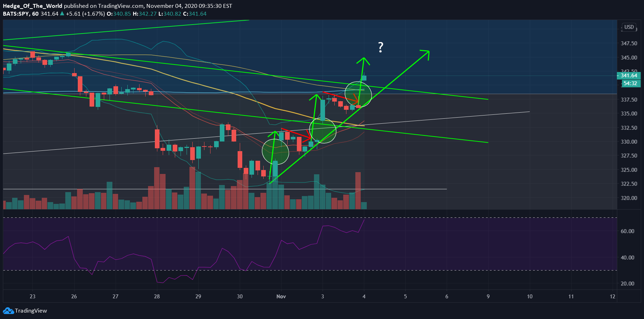Click the price axis label 345.00
The width and height of the screenshot is (644, 319).
click(x=629, y=57)
